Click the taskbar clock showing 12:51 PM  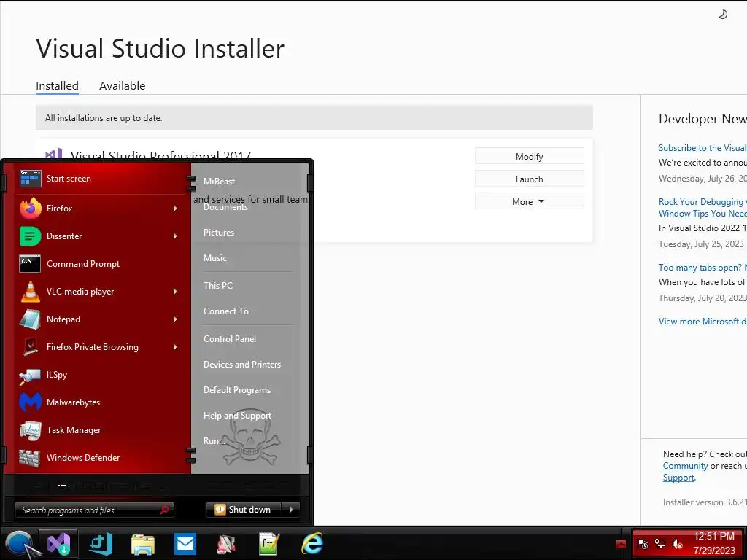tap(714, 536)
